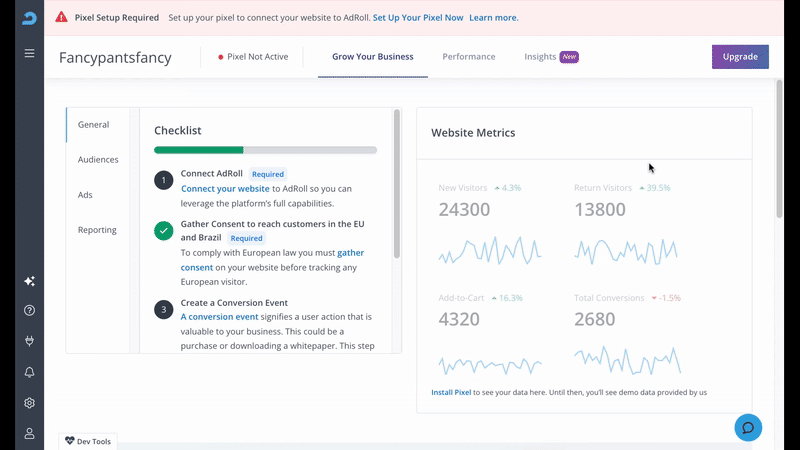The image size is (800, 450).
Task: Click Checklist heading
Action: click(178, 131)
